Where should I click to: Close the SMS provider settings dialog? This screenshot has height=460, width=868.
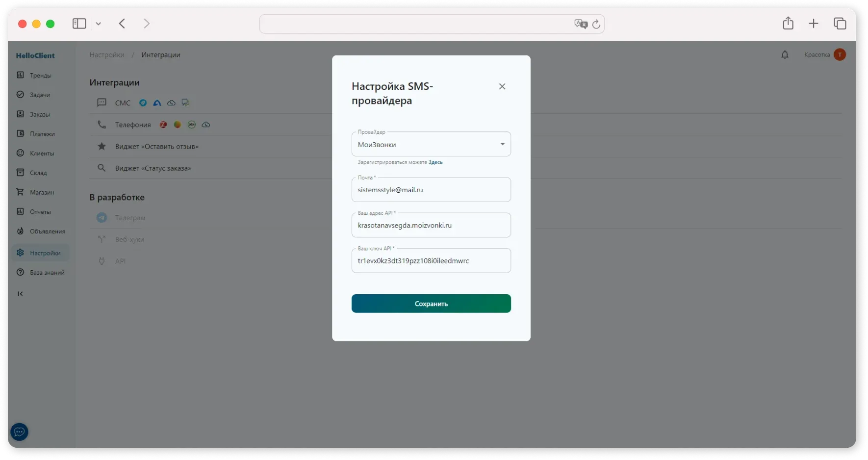pos(502,86)
